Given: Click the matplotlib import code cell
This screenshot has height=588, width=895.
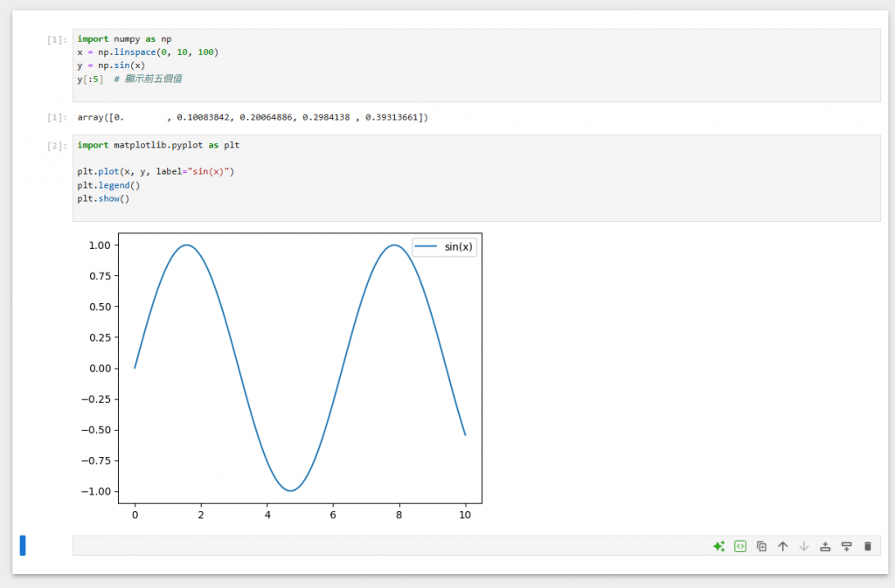Looking at the screenshot, I should click(476, 178).
